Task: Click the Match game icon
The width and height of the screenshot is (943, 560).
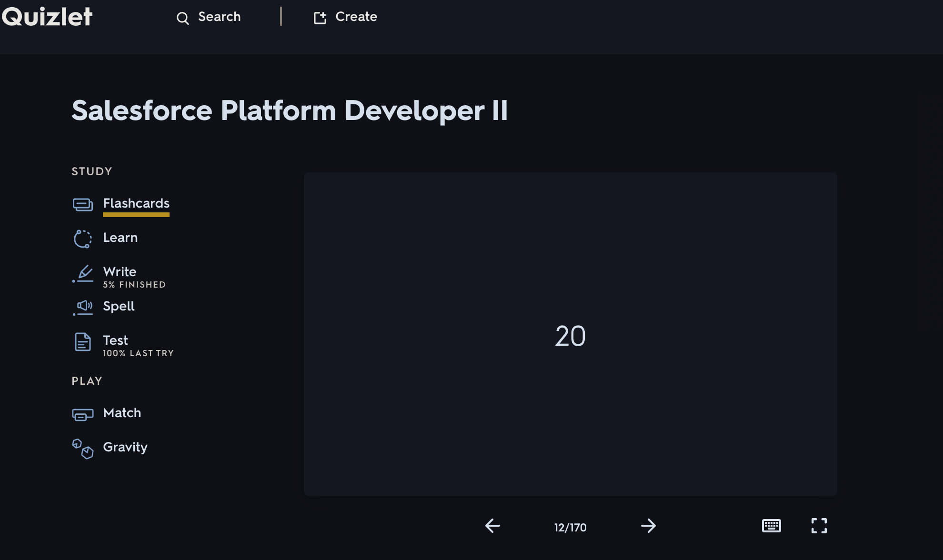Action: 83,414
